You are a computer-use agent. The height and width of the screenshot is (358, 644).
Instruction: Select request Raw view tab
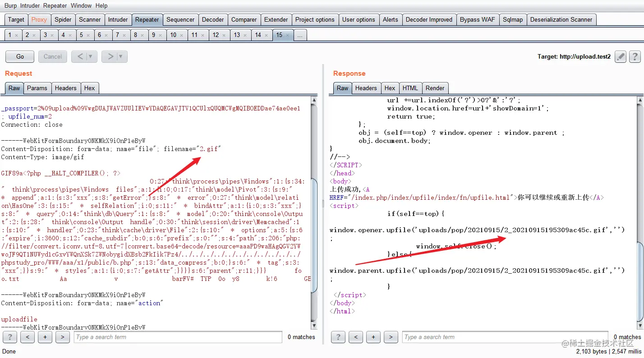pyautogui.click(x=14, y=88)
